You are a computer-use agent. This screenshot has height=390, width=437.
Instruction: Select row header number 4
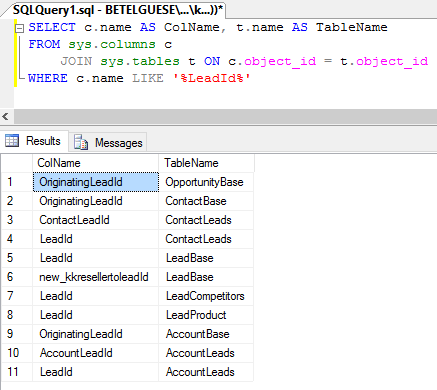pyautogui.click(x=17, y=239)
